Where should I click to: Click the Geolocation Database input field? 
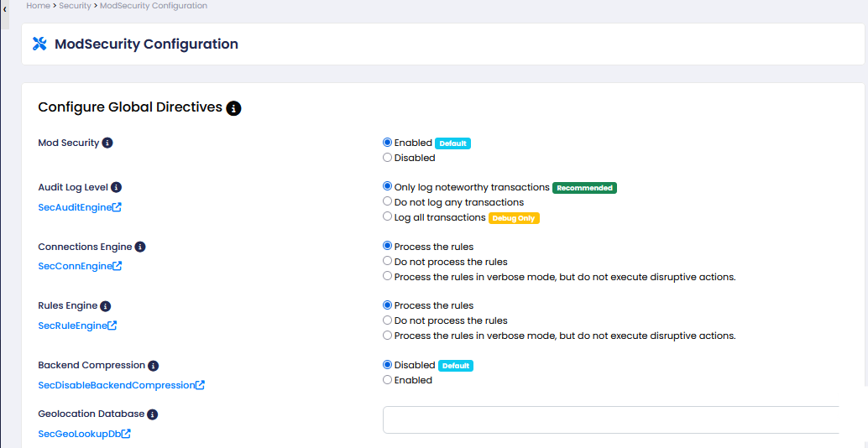610,419
